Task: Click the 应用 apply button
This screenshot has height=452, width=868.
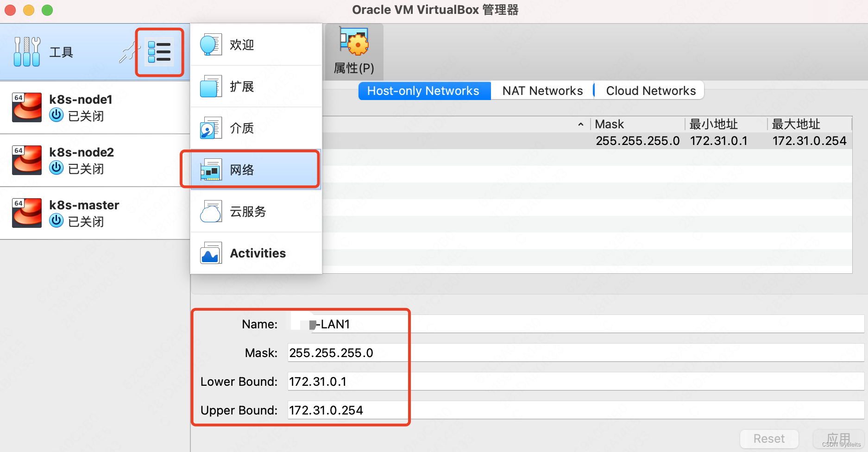Action: pos(838,439)
